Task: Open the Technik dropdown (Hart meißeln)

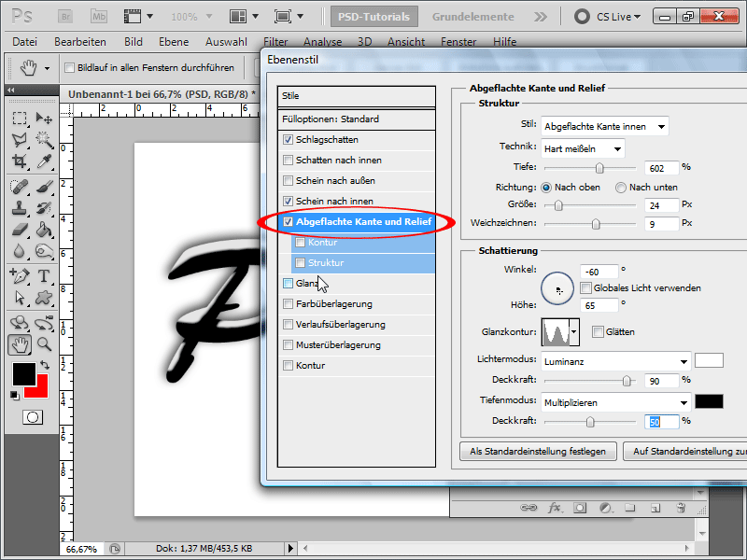Action: [x=583, y=148]
